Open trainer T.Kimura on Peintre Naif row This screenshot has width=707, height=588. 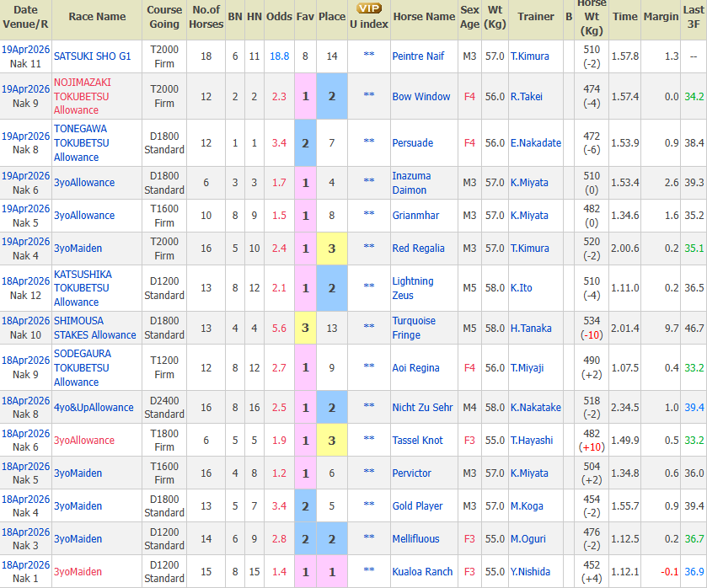[530, 56]
